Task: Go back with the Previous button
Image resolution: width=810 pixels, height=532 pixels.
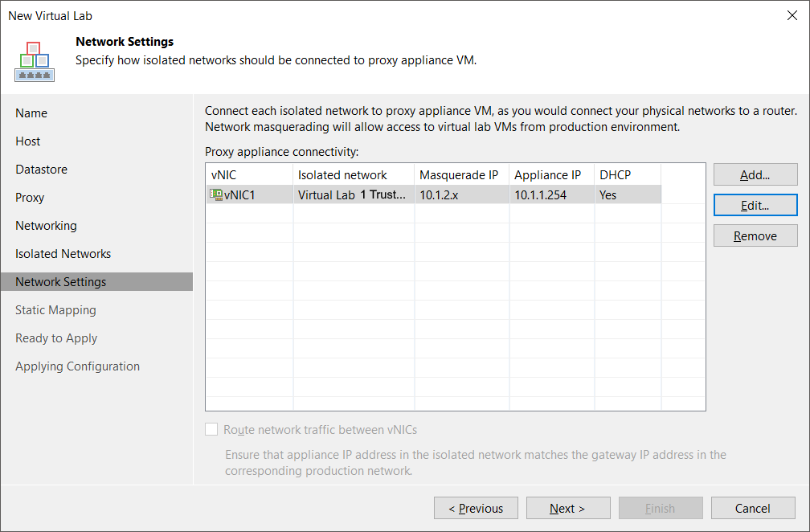Action: [476, 508]
